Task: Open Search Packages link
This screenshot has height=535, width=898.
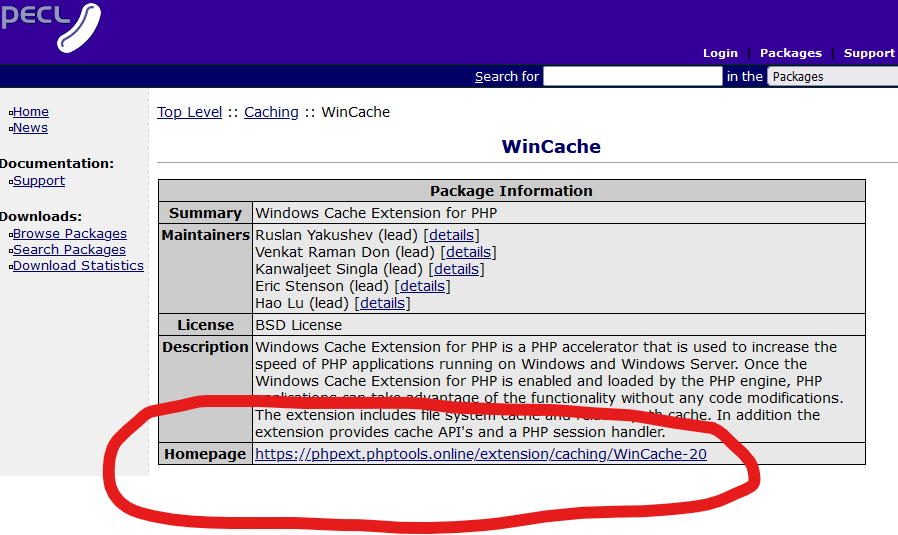Action: (69, 250)
